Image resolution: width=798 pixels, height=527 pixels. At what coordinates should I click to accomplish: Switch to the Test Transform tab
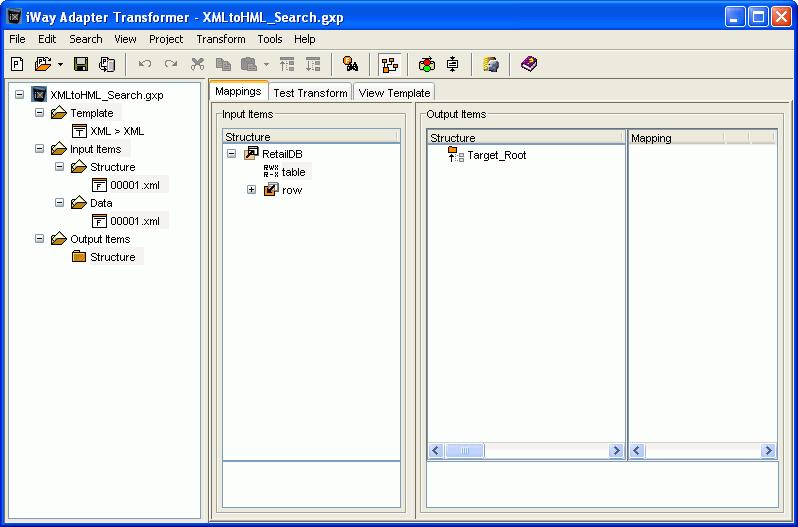click(x=310, y=93)
